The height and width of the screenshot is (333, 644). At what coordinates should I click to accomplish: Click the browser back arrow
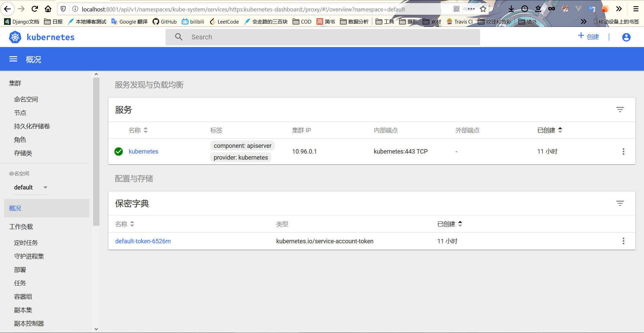click(x=7, y=9)
